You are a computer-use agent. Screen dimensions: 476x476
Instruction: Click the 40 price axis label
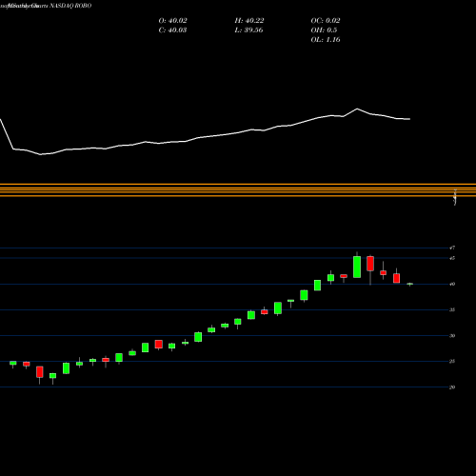452,284
